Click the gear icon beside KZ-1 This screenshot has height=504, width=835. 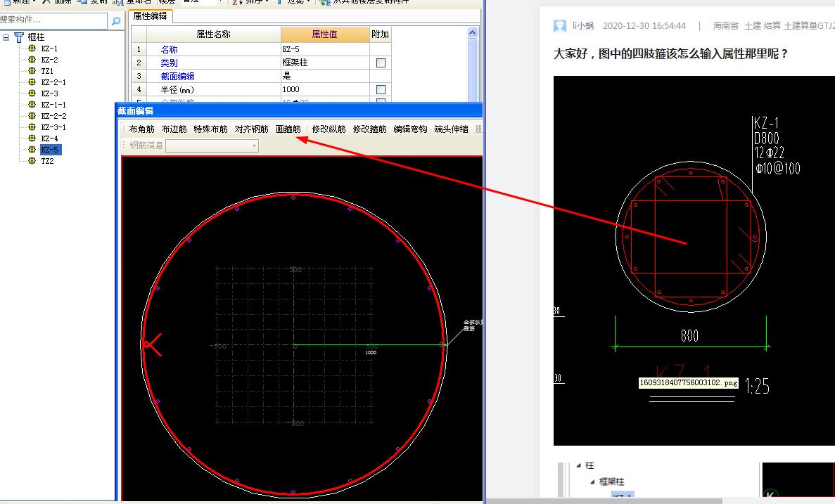pos(32,49)
